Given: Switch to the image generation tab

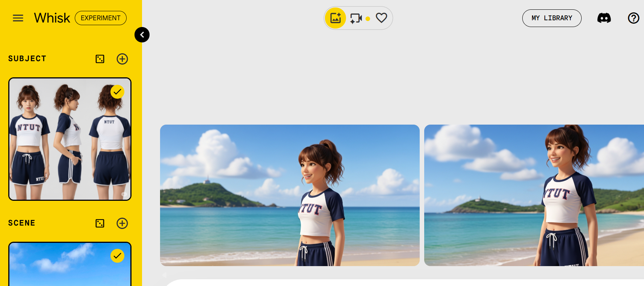Looking at the screenshot, I should point(335,18).
